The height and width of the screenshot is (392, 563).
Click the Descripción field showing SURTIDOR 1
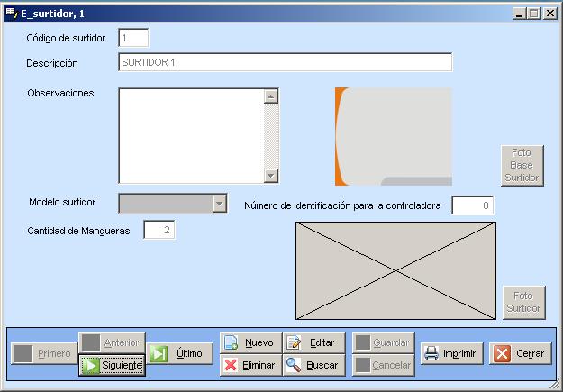pos(285,62)
